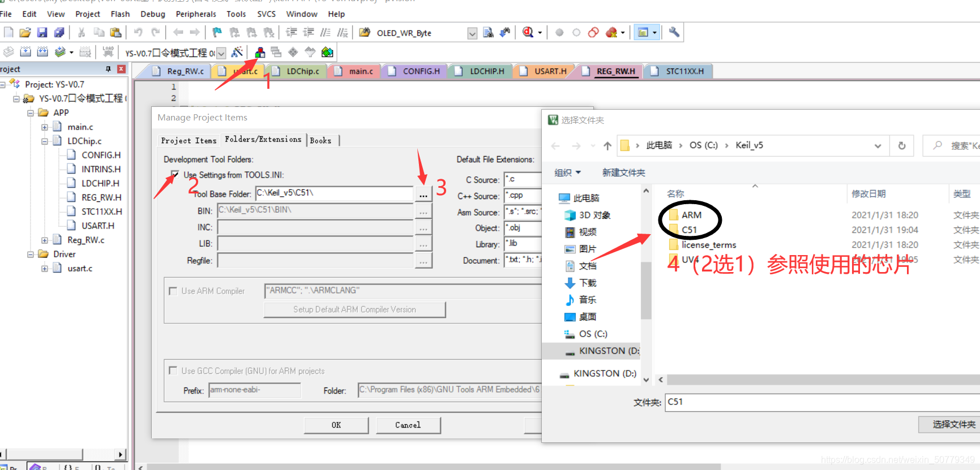Cut selection with the scissors icon
This screenshot has height=470, width=980.
82,32
